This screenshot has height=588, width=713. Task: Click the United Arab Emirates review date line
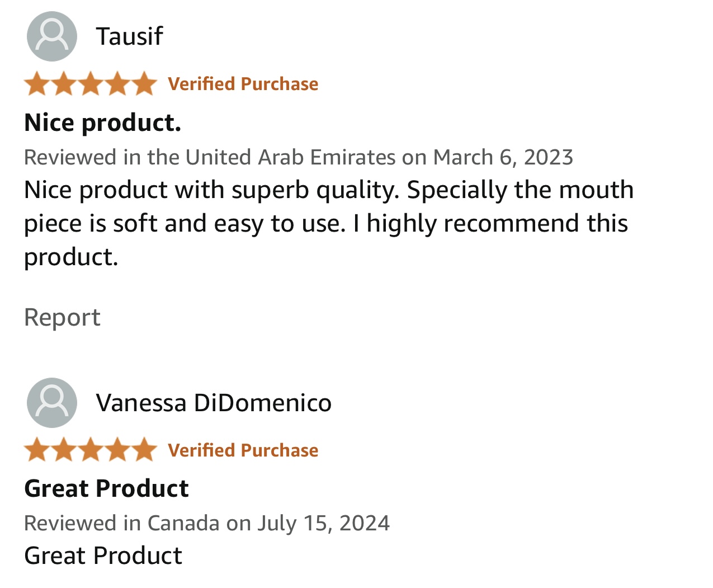click(298, 157)
